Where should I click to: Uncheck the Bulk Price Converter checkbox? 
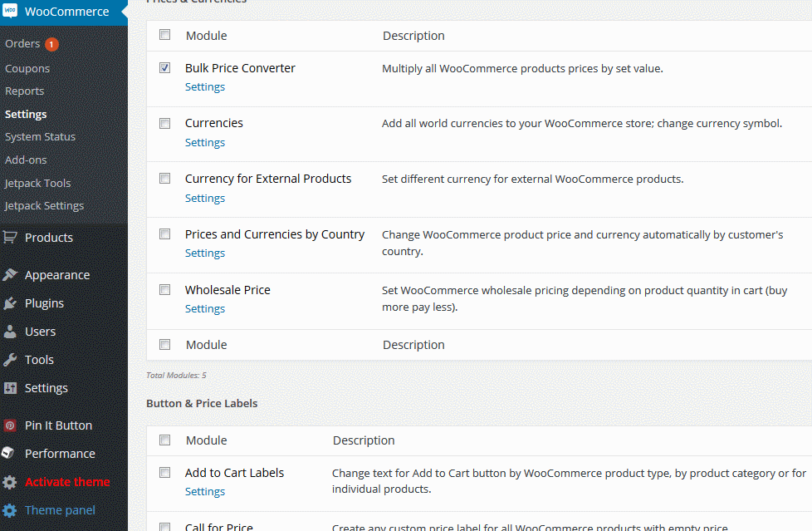[164, 68]
